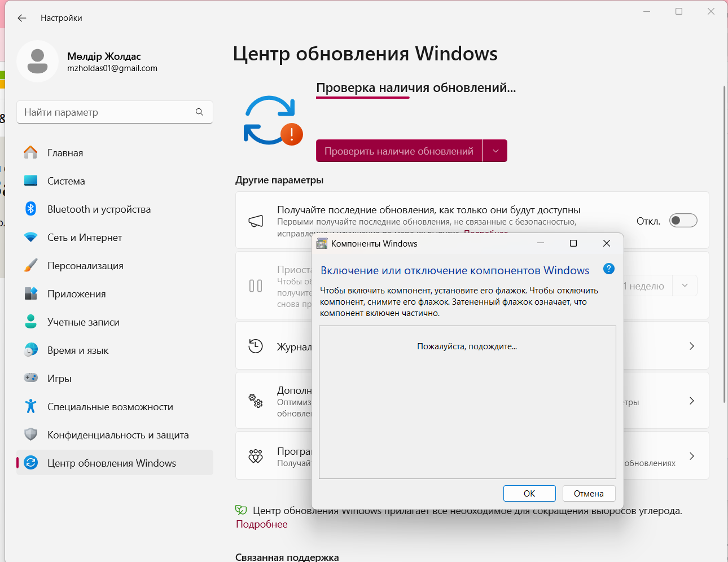Click the Игры gamepad icon

click(x=31, y=377)
